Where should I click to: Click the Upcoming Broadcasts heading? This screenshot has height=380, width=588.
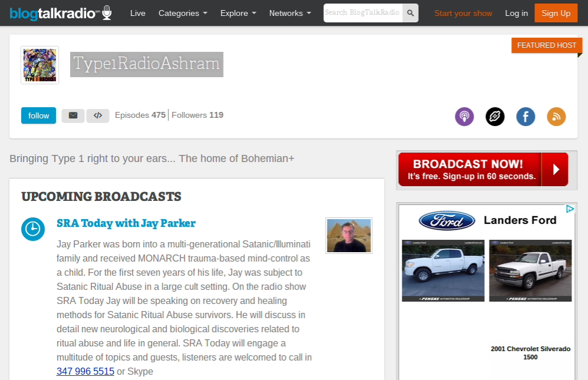(101, 197)
